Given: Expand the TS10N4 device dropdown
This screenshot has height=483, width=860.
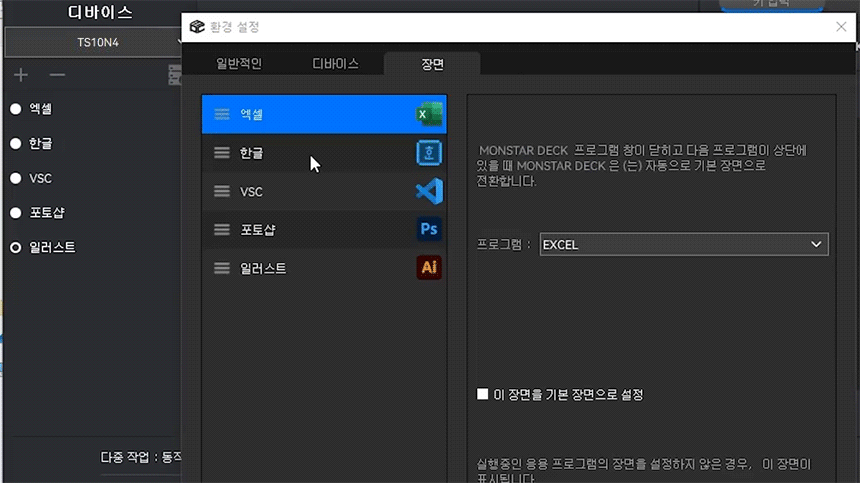Looking at the screenshot, I should (x=95, y=42).
